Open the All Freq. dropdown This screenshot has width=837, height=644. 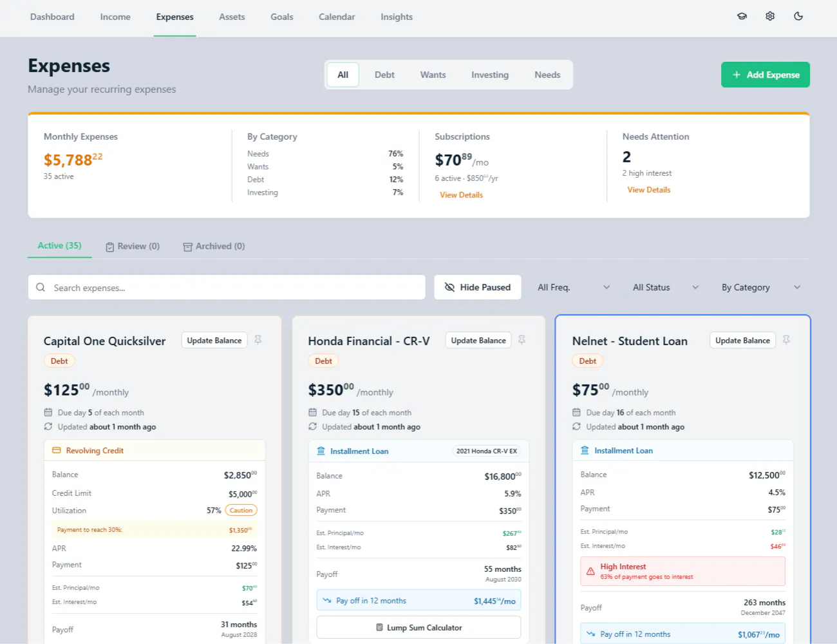click(x=574, y=287)
